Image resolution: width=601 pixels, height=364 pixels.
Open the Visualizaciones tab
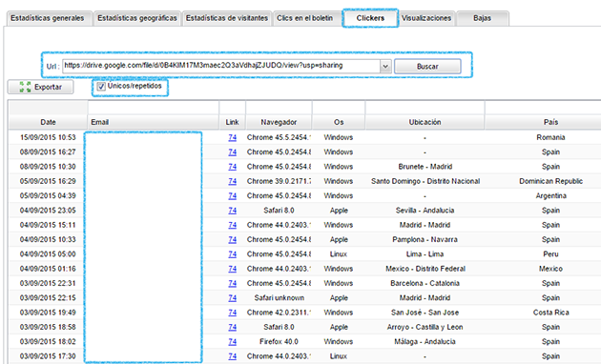tap(426, 18)
